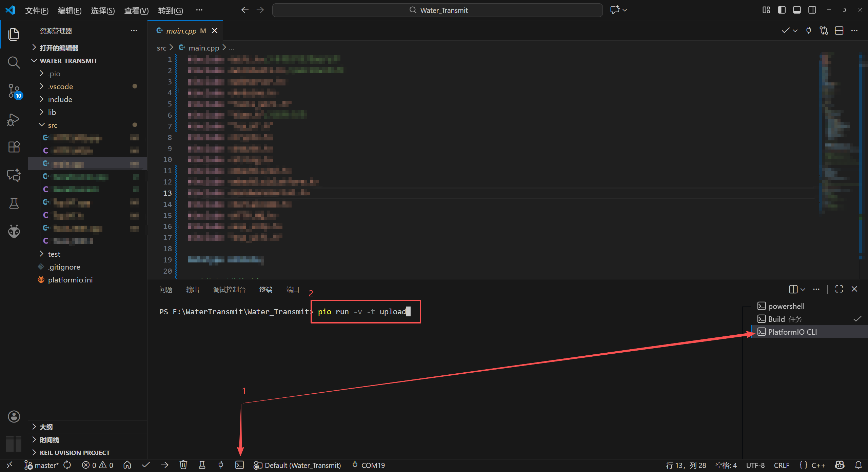Click the Water_Transmit search box in the title bar
Image resolution: width=868 pixels, height=472 pixels.
(x=437, y=10)
